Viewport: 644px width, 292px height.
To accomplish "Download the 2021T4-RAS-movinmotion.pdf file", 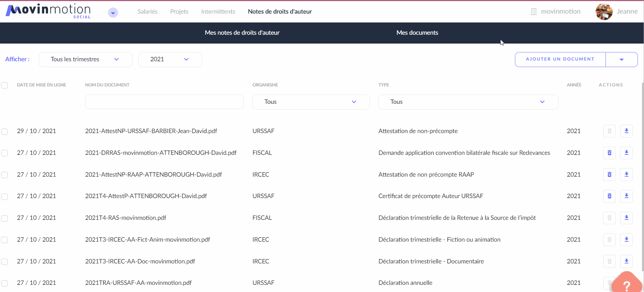I will (x=626, y=218).
